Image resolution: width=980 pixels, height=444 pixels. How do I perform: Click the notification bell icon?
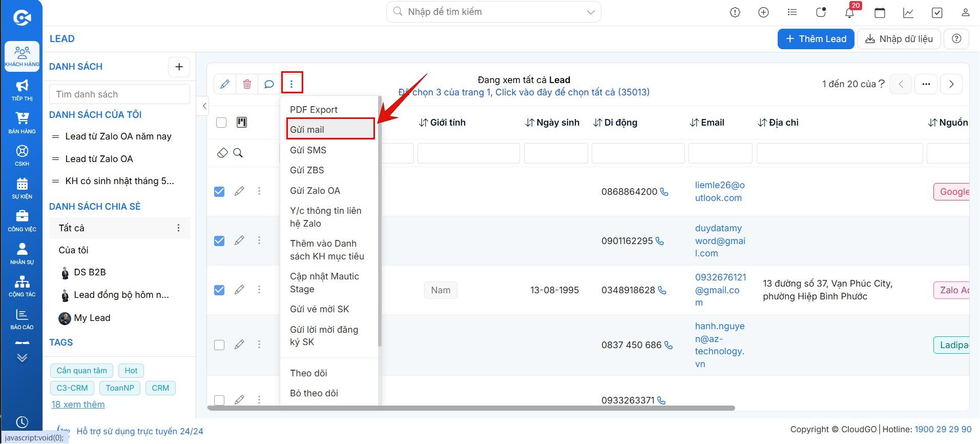pyautogui.click(x=849, y=12)
